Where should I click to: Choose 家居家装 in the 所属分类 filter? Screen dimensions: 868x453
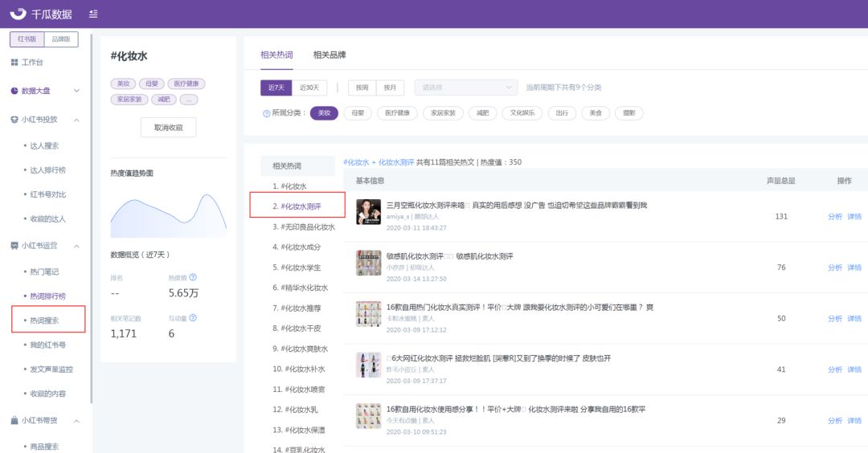coord(443,112)
